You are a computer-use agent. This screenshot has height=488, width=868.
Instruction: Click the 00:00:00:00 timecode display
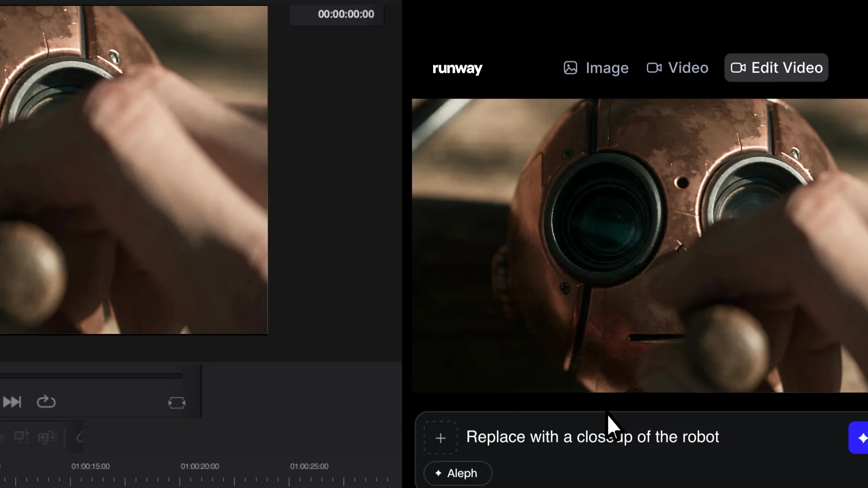[346, 14]
